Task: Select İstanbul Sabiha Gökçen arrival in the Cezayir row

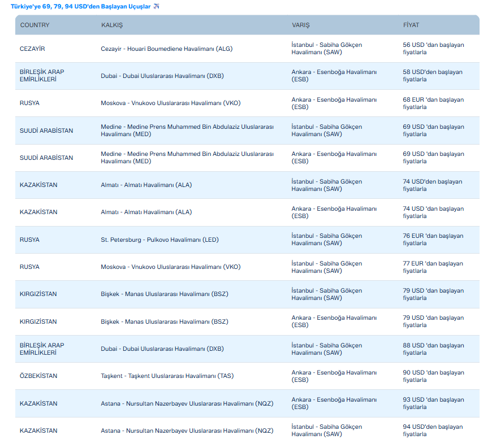Action: tap(327, 49)
